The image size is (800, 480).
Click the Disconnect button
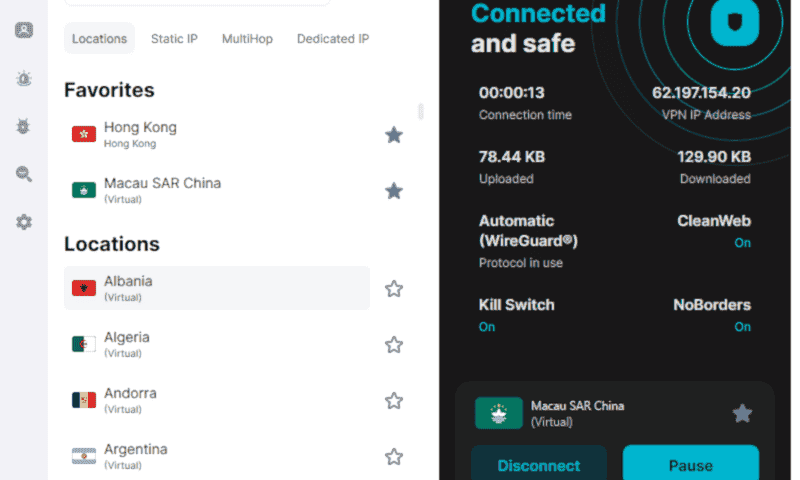point(539,463)
